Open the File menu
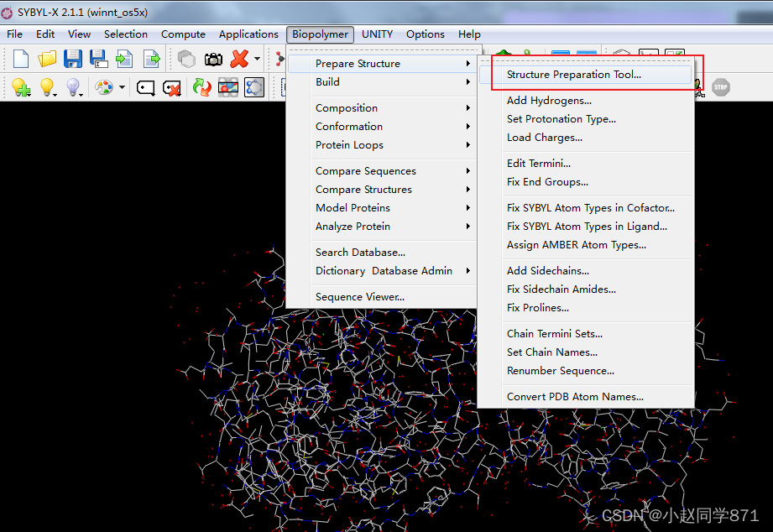 coord(14,34)
